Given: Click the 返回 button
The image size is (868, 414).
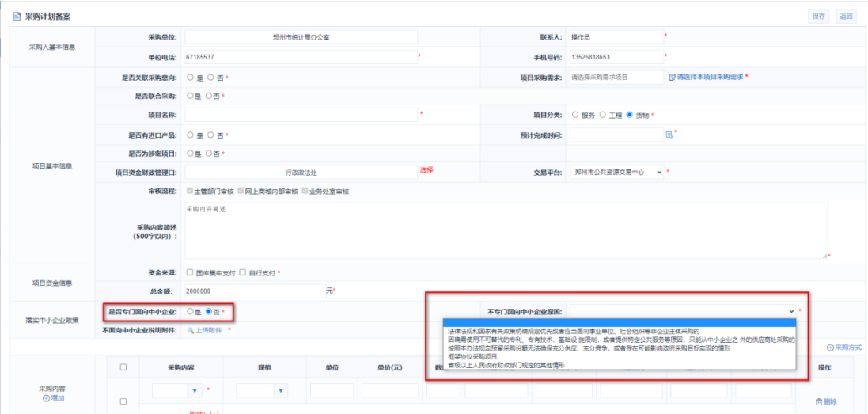Looking at the screenshot, I should click(846, 16).
